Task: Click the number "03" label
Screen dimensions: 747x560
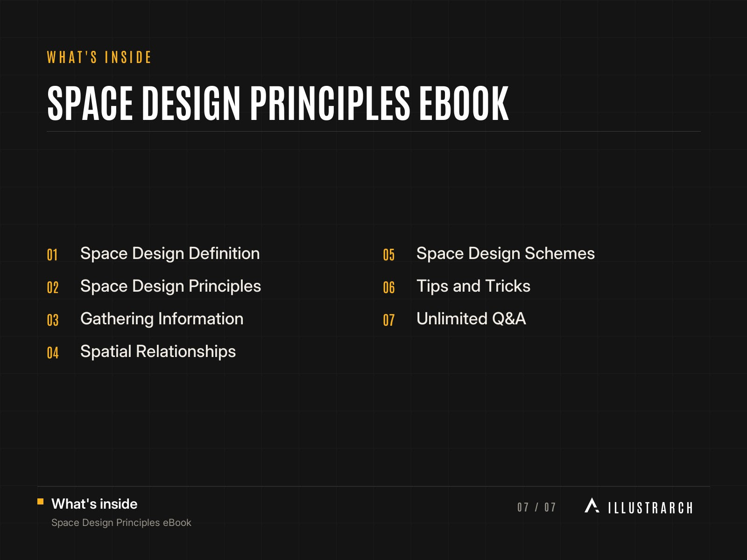Action: (53, 320)
